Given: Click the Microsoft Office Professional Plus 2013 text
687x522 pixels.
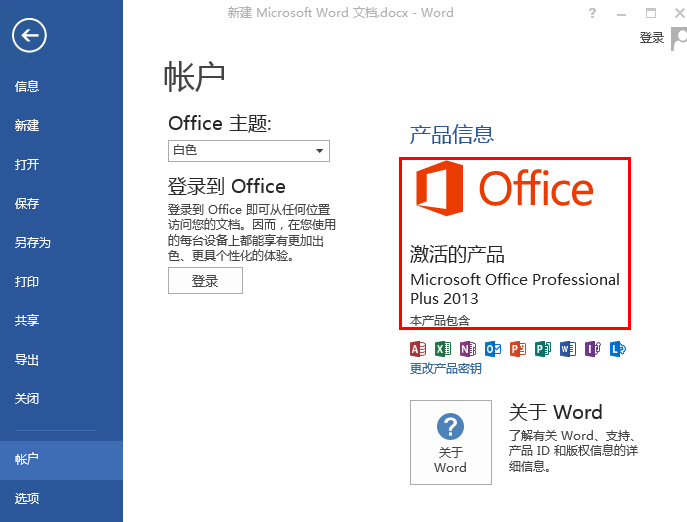Looking at the screenshot, I should pyautogui.click(x=515, y=289).
